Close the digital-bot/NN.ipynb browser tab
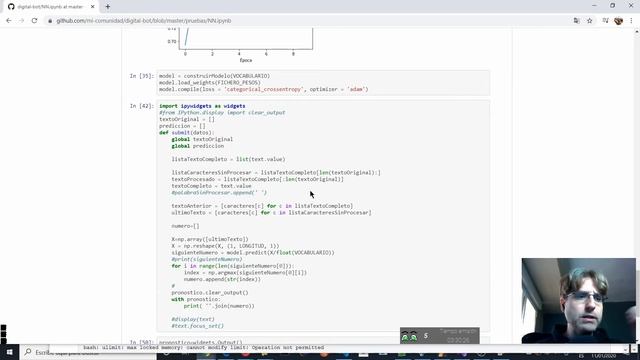This screenshot has height=360, width=640. pos(93,7)
